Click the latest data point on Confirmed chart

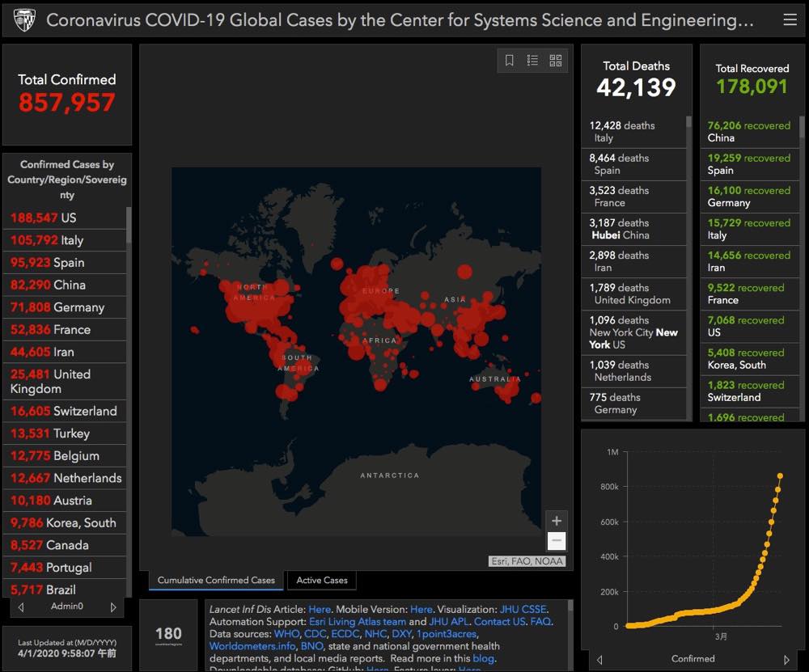tap(780, 476)
